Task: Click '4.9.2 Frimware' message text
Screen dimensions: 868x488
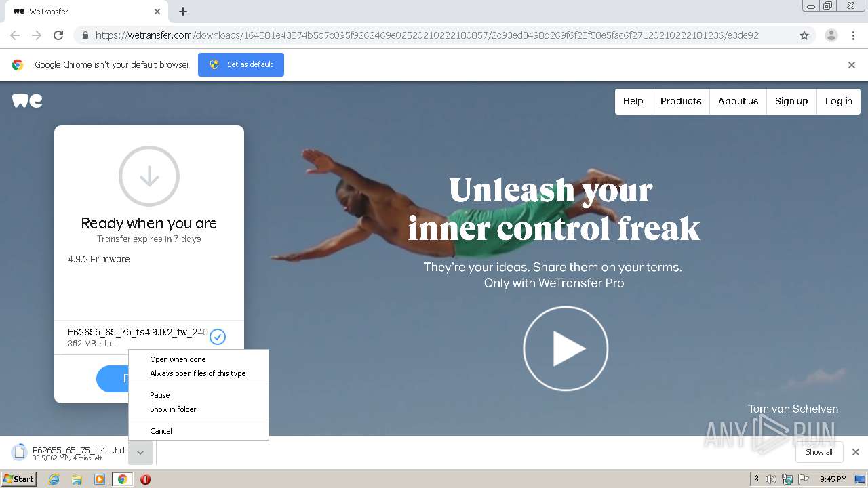Action: [x=99, y=259]
